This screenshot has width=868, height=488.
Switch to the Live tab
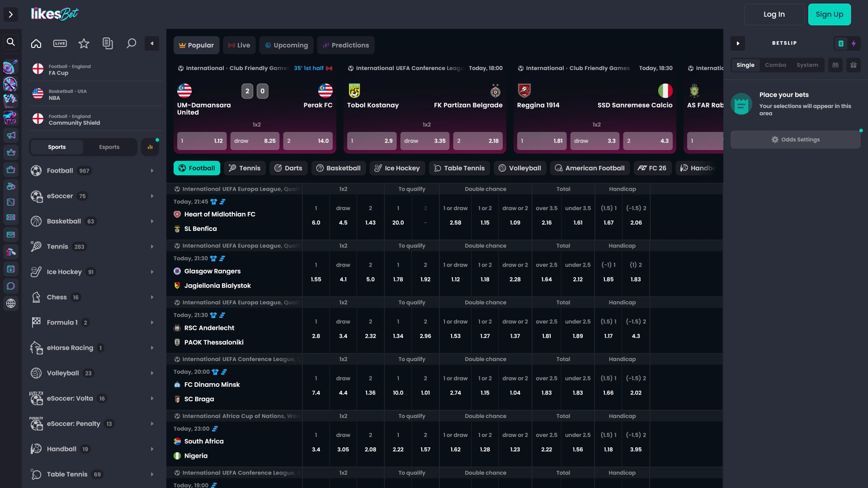click(239, 45)
